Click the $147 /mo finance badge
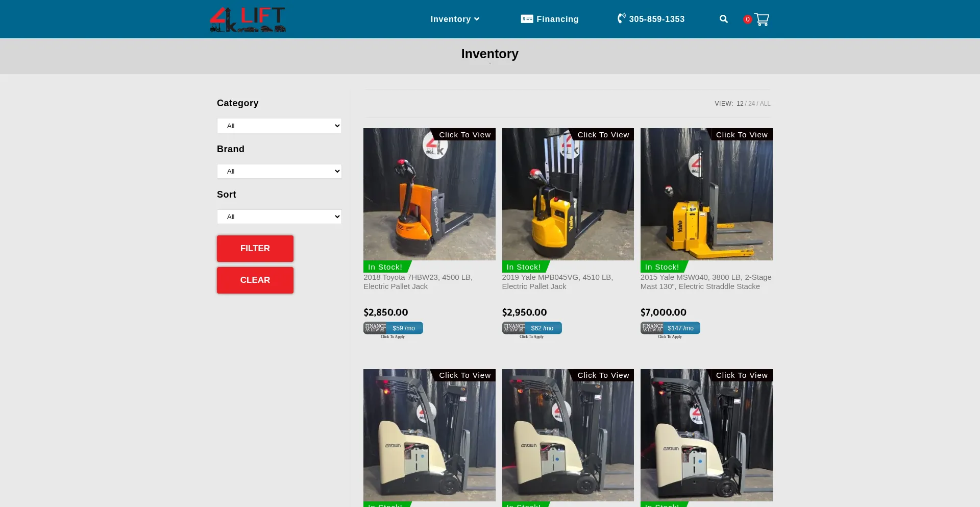The width and height of the screenshot is (980, 507). coord(670,328)
